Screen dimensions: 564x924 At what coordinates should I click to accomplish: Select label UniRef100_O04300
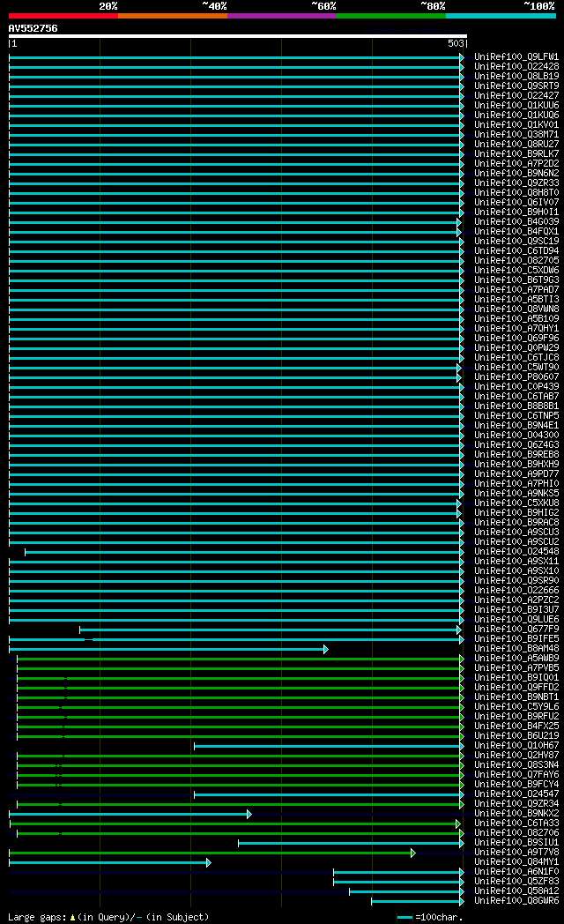516,435
